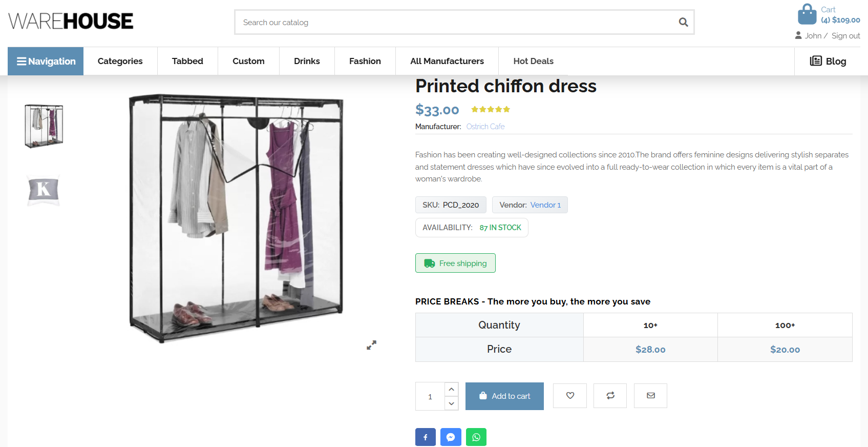Image resolution: width=868 pixels, height=447 pixels.
Task: Add product to wishlist with heart icon
Action: (x=570, y=396)
